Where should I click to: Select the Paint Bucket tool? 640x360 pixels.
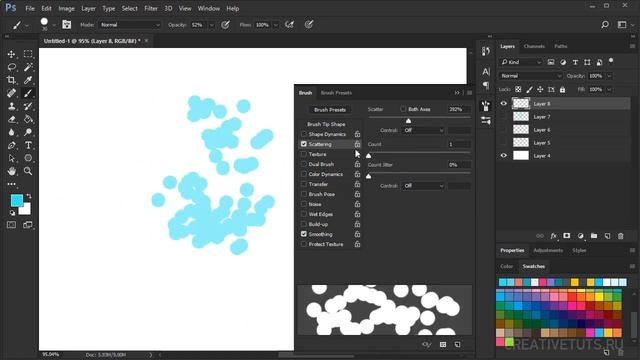point(28,119)
